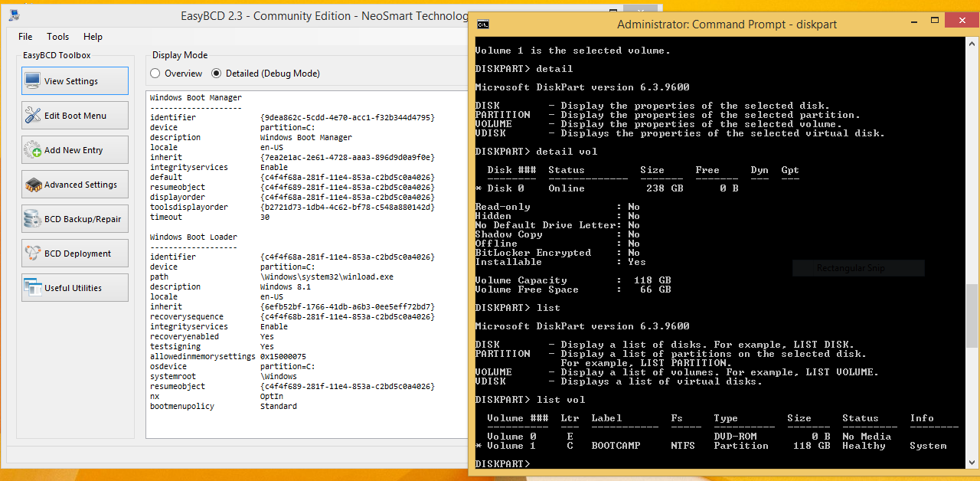The image size is (980, 481).
Task: Select Detailed (Debug Mode) radio button
Action: pyautogui.click(x=216, y=74)
